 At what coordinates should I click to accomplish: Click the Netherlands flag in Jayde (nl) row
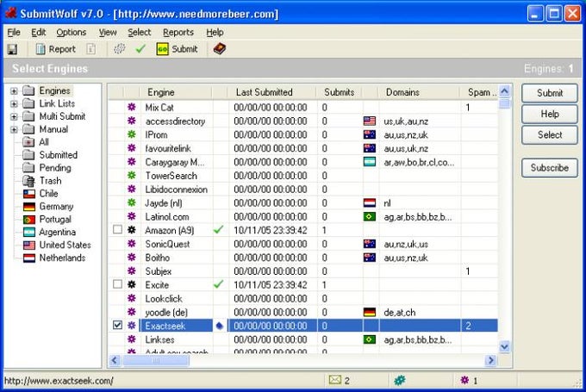[x=370, y=203]
